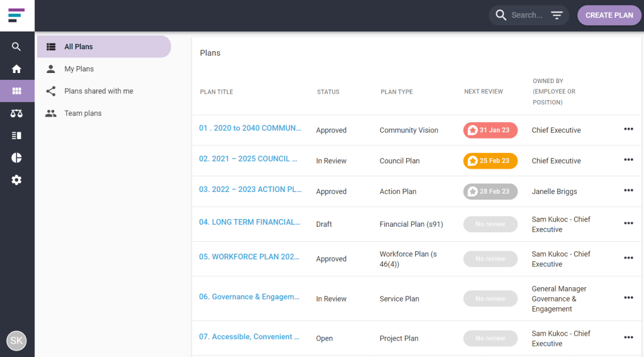This screenshot has width=644, height=357.
Task: Click Financial Plan (s91) cell
Action: [x=411, y=224]
